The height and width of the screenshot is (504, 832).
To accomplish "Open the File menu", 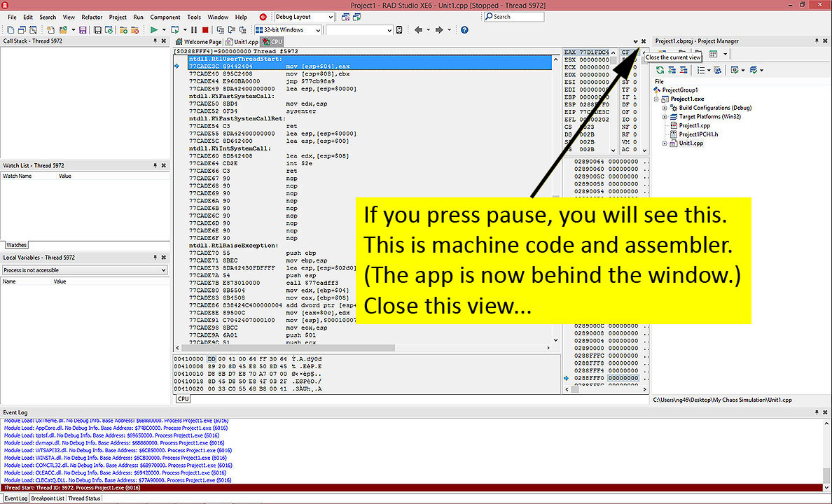I will (12, 17).
